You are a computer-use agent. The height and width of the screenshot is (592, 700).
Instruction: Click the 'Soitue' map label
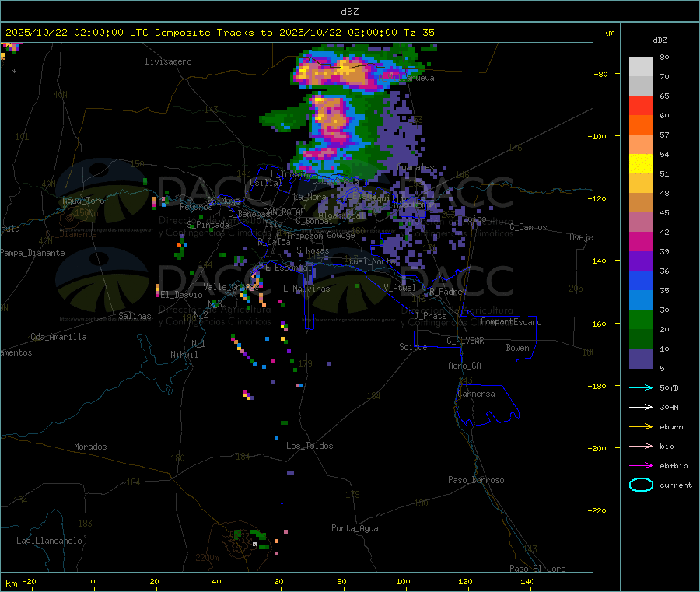click(413, 347)
